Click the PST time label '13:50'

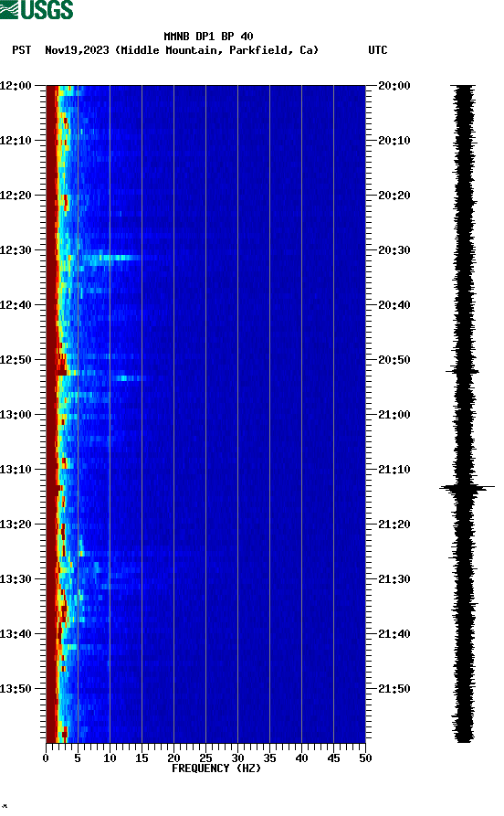click(x=16, y=688)
